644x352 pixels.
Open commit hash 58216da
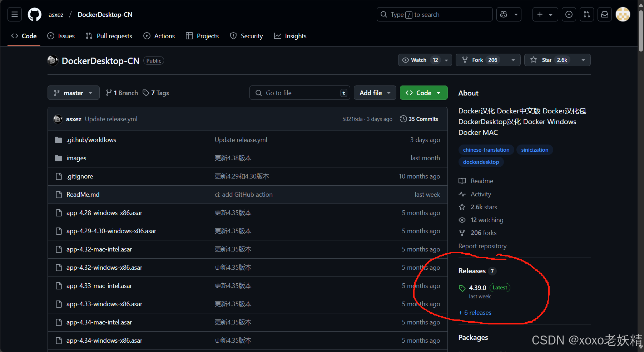352,119
